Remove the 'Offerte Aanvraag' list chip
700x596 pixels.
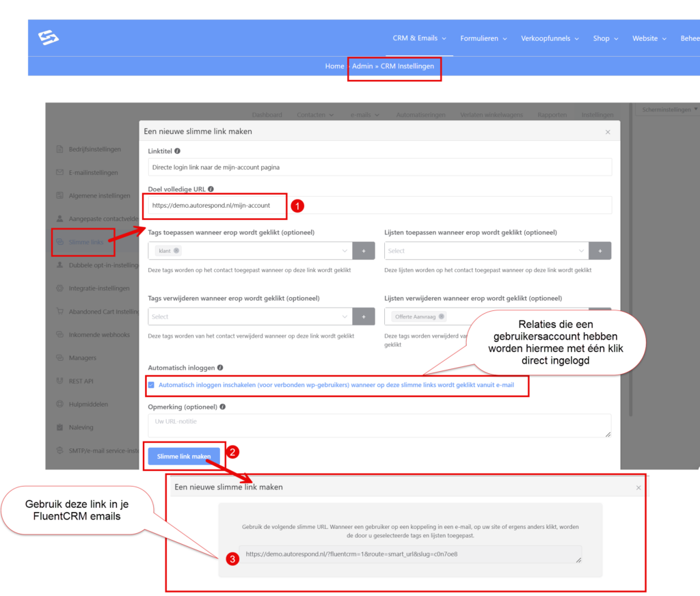point(442,316)
